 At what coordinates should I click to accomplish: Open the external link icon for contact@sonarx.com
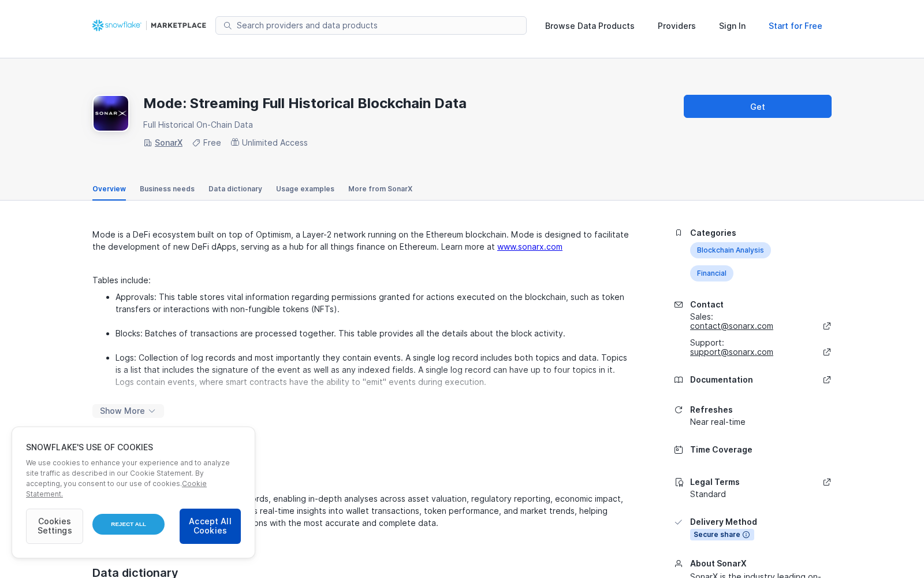tap(827, 326)
